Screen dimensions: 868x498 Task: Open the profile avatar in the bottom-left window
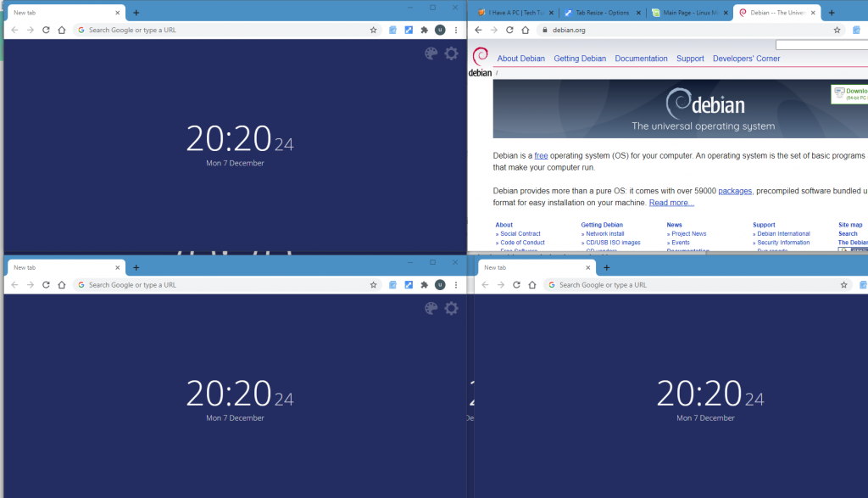coord(440,285)
